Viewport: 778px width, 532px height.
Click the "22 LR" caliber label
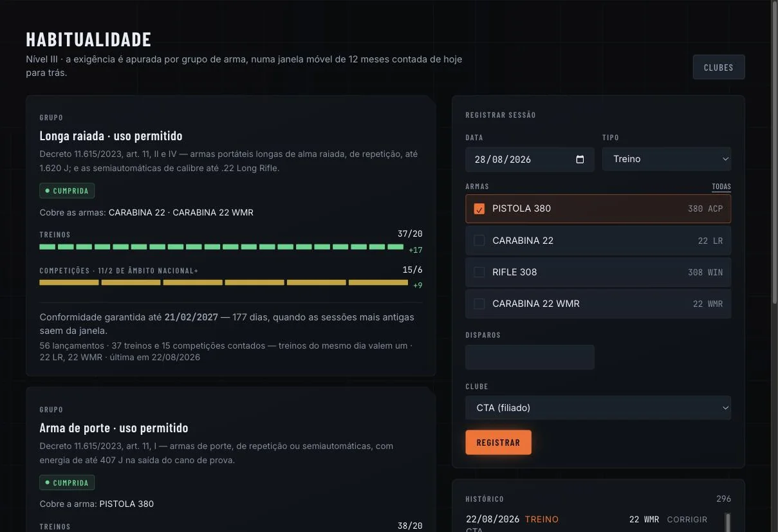[710, 241]
